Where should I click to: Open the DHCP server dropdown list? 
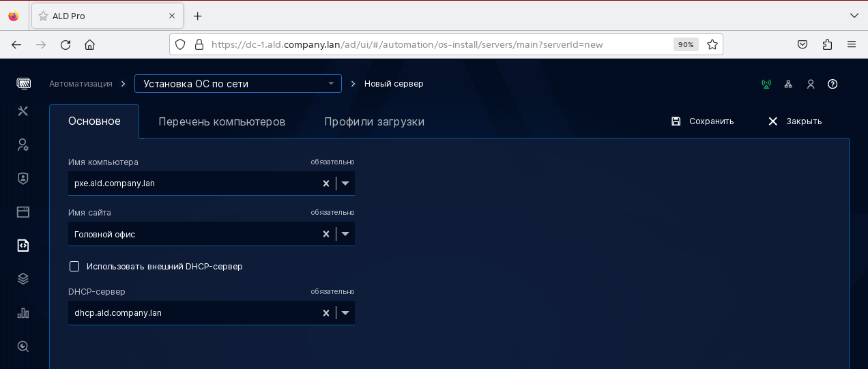(345, 313)
